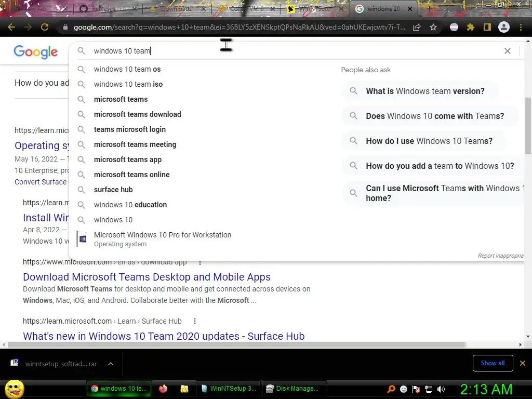Switch to WinNTSetup taskbar window
Screen dimensions: 532x399
(229, 389)
